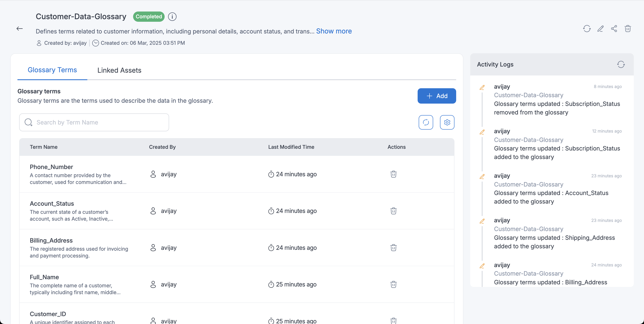The image size is (644, 324).
Task: Open the Account_Status term name
Action: click(x=52, y=203)
